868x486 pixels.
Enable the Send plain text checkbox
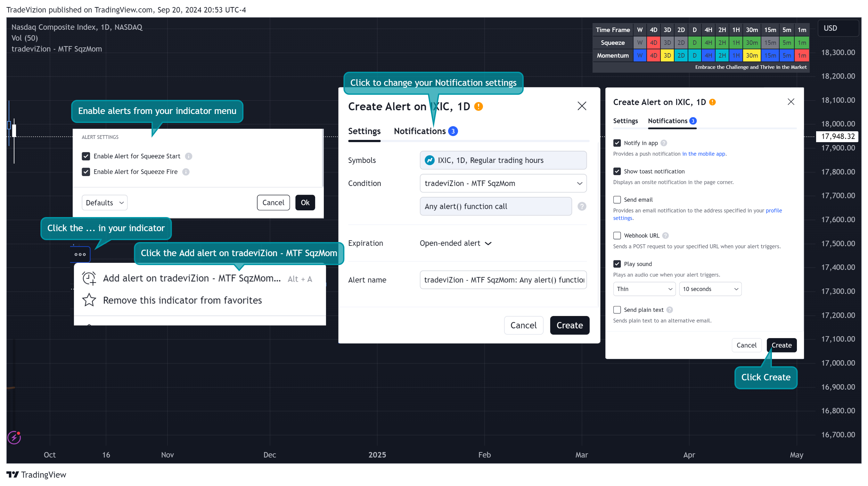[617, 310]
